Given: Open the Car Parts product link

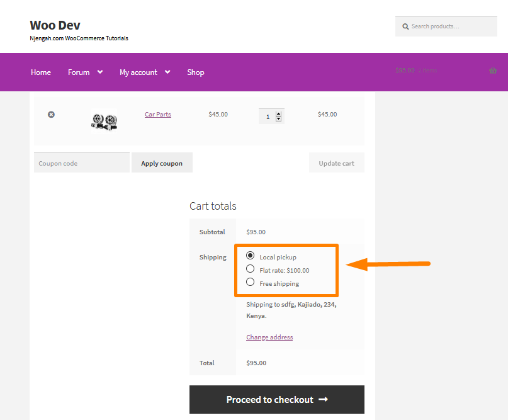Looking at the screenshot, I should pos(158,115).
